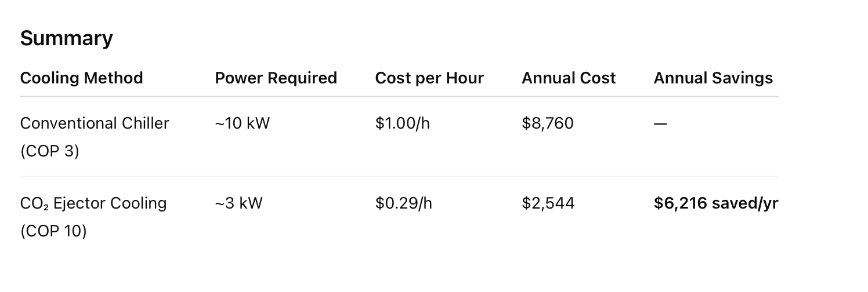The image size is (868, 292).
Task: Select the Annual Savings column header
Action: (713, 78)
